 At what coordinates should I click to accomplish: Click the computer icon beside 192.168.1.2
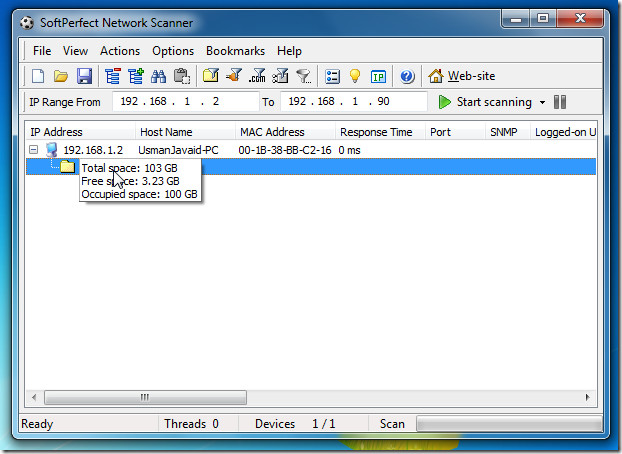point(52,150)
